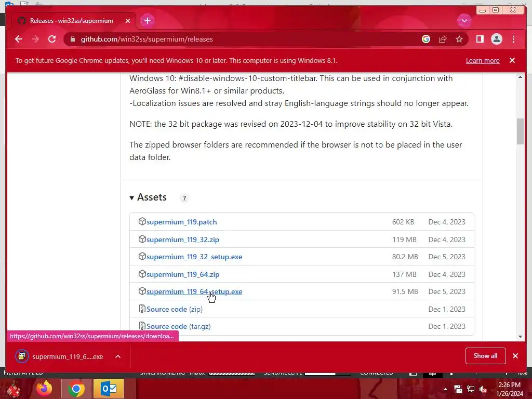
Task: Click the forward navigation arrow
Action: 35,39
